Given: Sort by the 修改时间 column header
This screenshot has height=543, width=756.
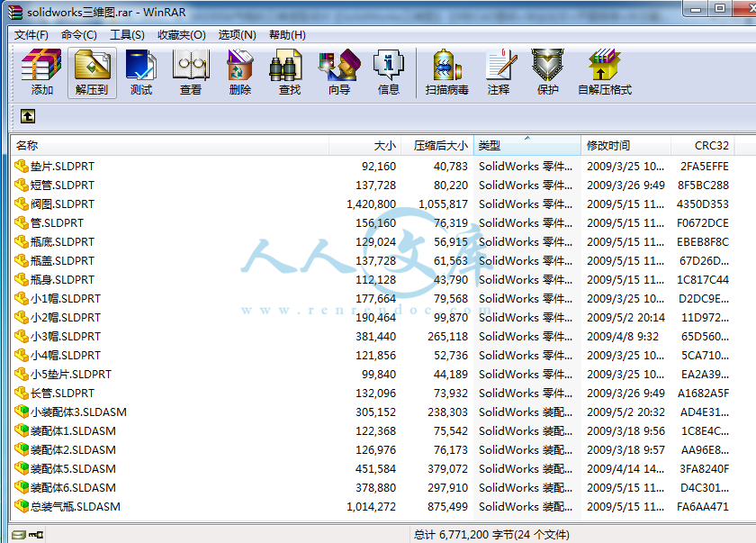Looking at the screenshot, I should [625, 145].
